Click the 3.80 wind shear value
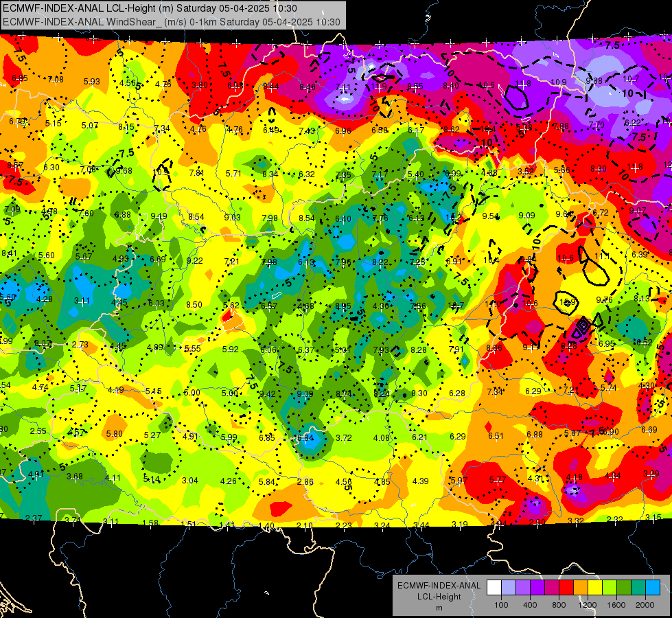This screenshot has height=618, width=672. (200, 85)
